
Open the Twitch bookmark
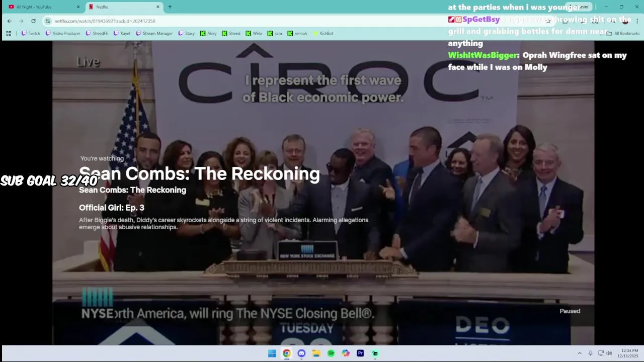click(30, 33)
